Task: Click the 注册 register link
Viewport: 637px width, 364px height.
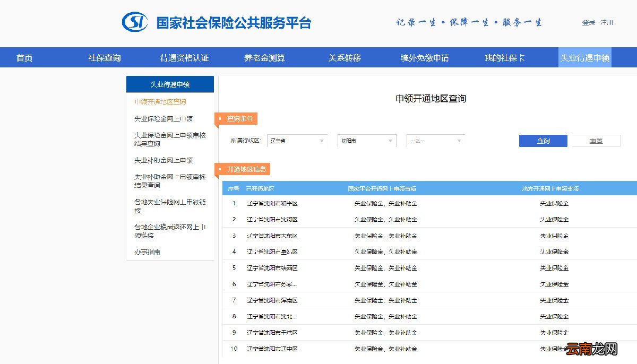Action: 607,23
